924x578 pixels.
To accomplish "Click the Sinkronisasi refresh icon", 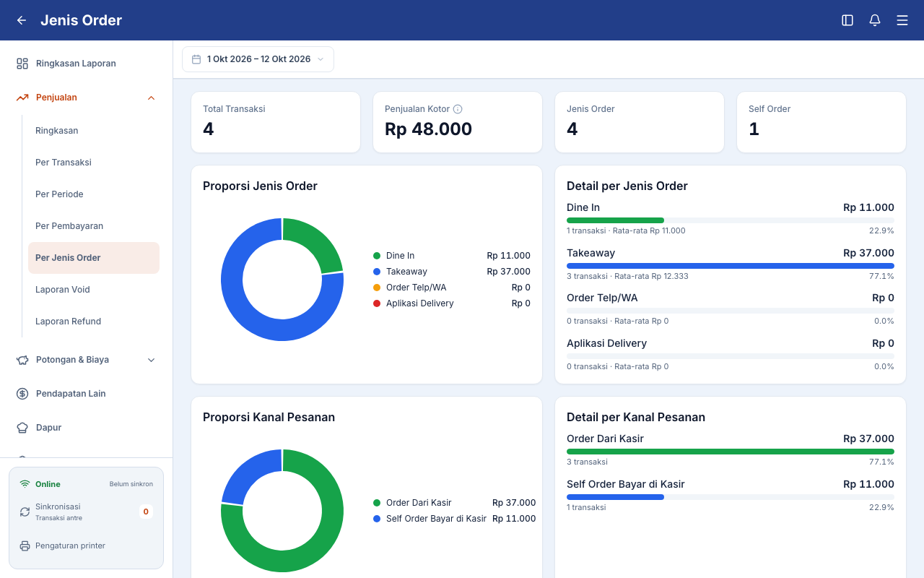I will pos(25,512).
